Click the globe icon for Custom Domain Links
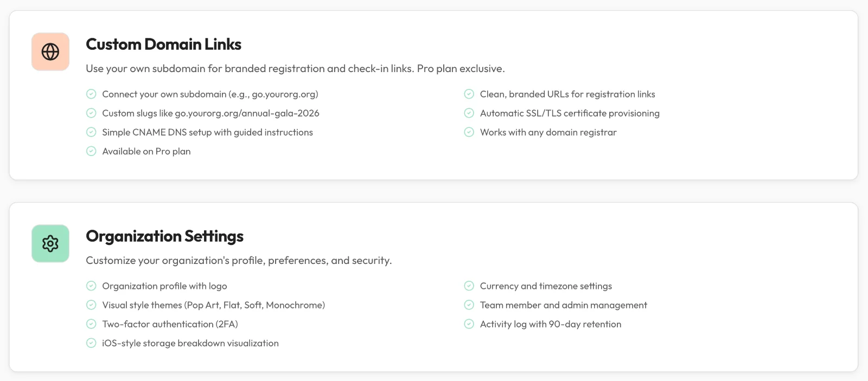Image resolution: width=868 pixels, height=381 pixels. tap(50, 52)
